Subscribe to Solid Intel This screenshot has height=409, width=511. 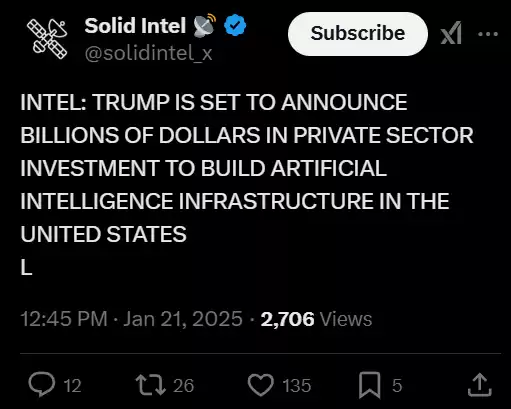pos(358,34)
